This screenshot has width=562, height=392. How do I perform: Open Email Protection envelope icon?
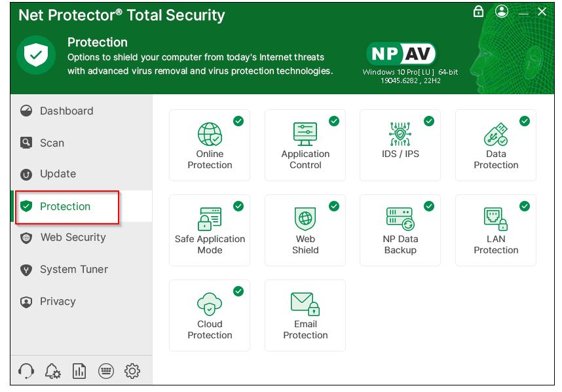click(305, 304)
